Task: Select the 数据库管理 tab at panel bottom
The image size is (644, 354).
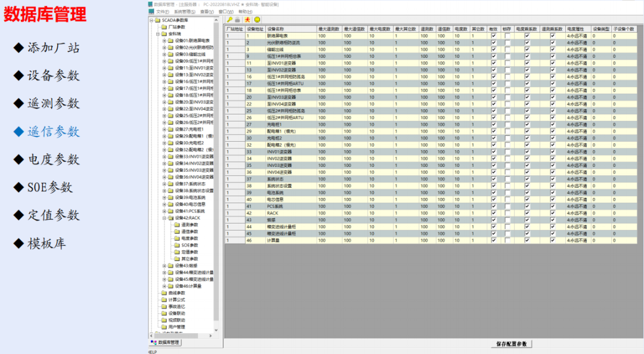Action: 165,343
